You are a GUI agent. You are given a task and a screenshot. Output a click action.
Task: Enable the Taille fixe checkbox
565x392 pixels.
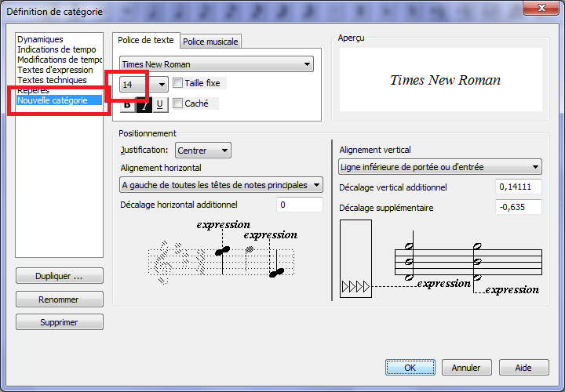[178, 83]
